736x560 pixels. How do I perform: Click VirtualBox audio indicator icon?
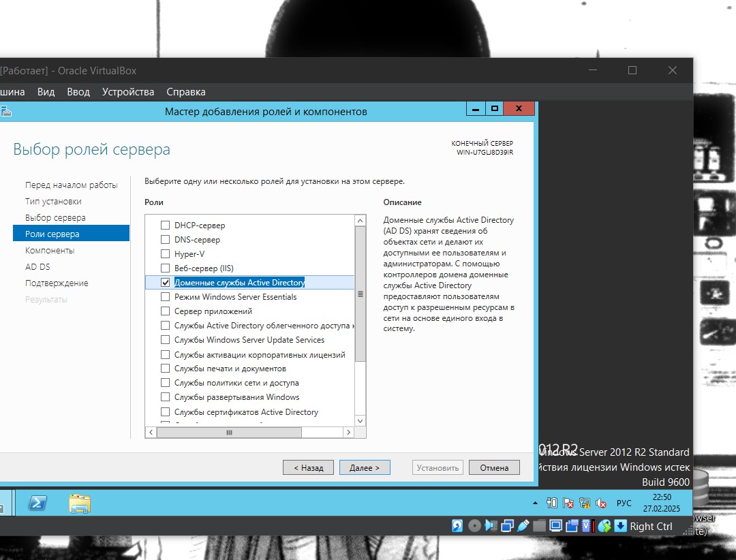491,526
